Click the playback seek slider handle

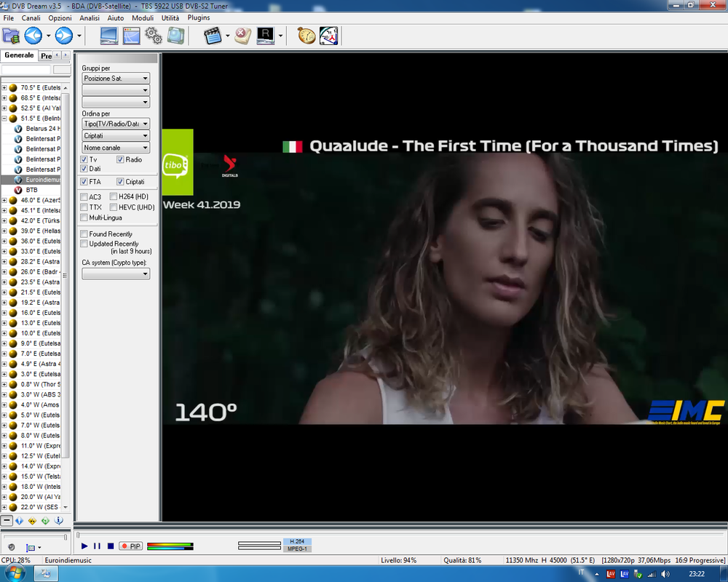click(78, 535)
